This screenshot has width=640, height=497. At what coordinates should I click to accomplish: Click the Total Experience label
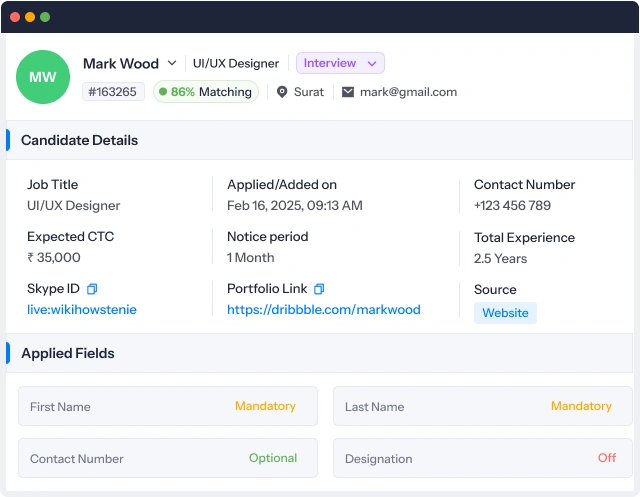524,237
